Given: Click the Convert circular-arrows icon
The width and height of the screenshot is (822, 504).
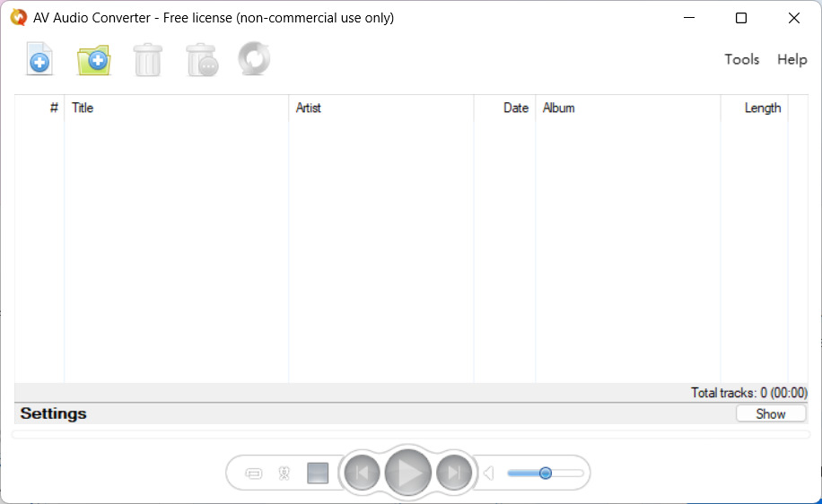Looking at the screenshot, I should coord(254,58).
